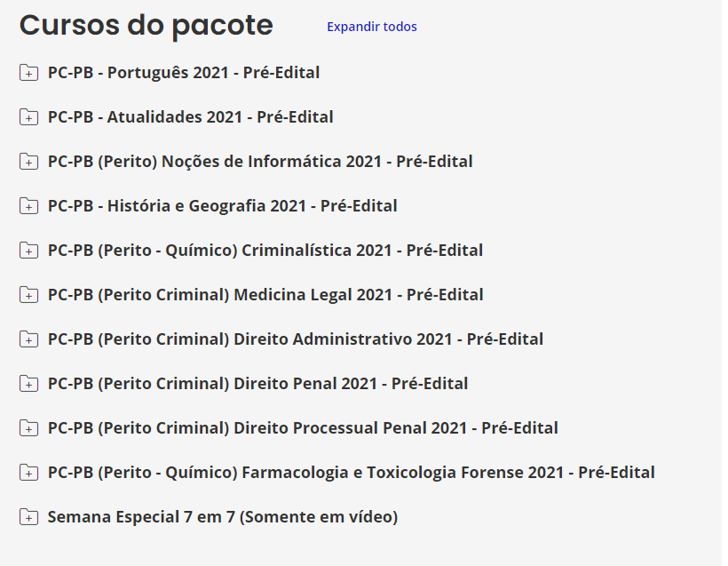Image resolution: width=728 pixels, height=566 pixels.
Task: Expand folder icon beside Medicina Legal 2021
Action: (x=28, y=295)
